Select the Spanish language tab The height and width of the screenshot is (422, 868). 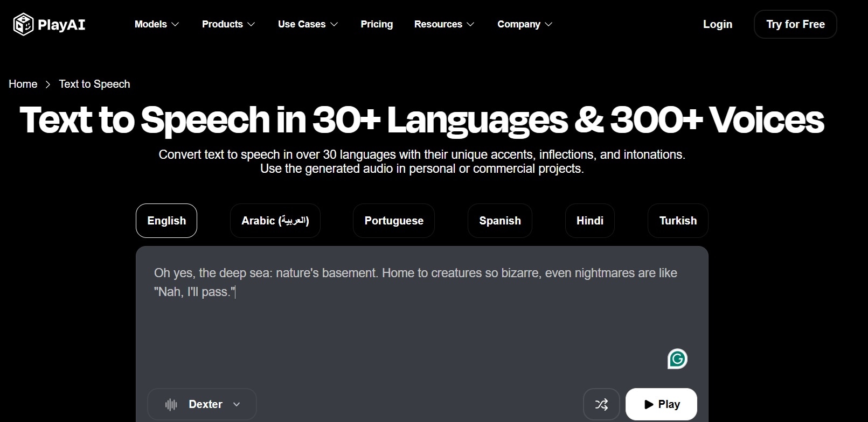pos(500,221)
